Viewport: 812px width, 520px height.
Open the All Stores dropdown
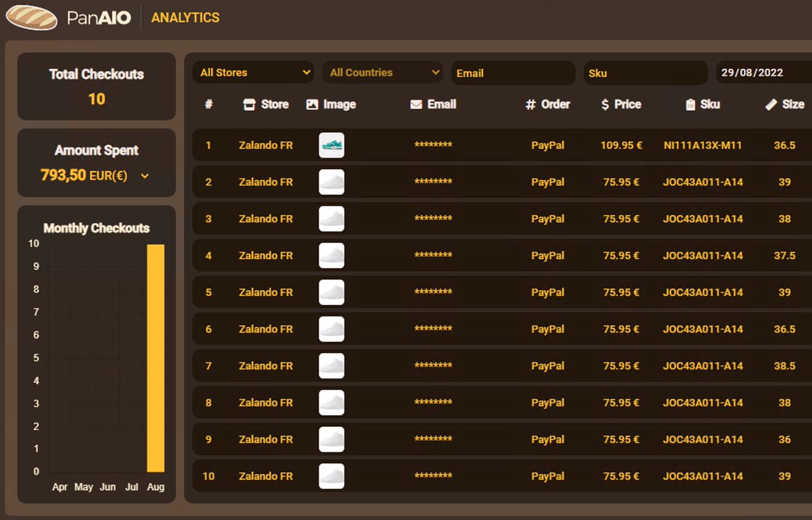[x=253, y=72]
